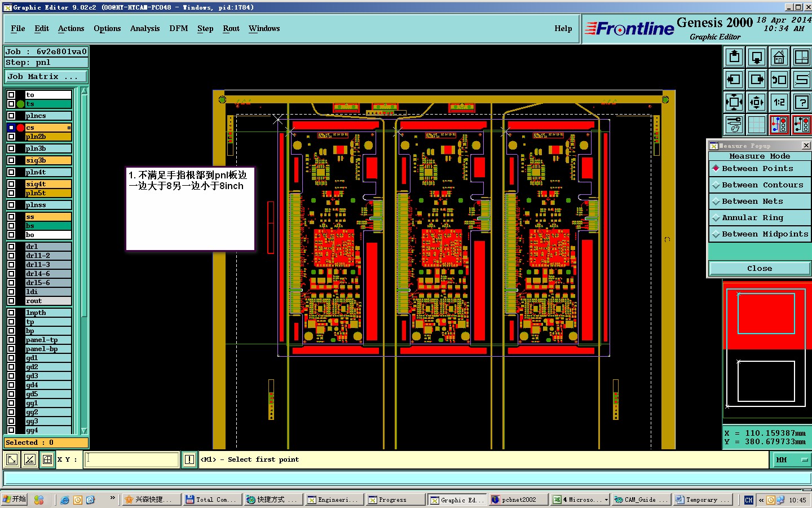Toggle the checkbox for layer 'sig3b'
Viewport: 812px width, 508px height.
[11, 160]
